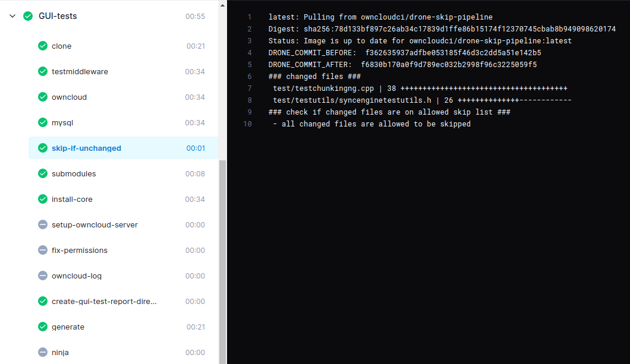Image resolution: width=630 pixels, height=364 pixels.
Task: View logs for the clone step
Action: coord(64,46)
